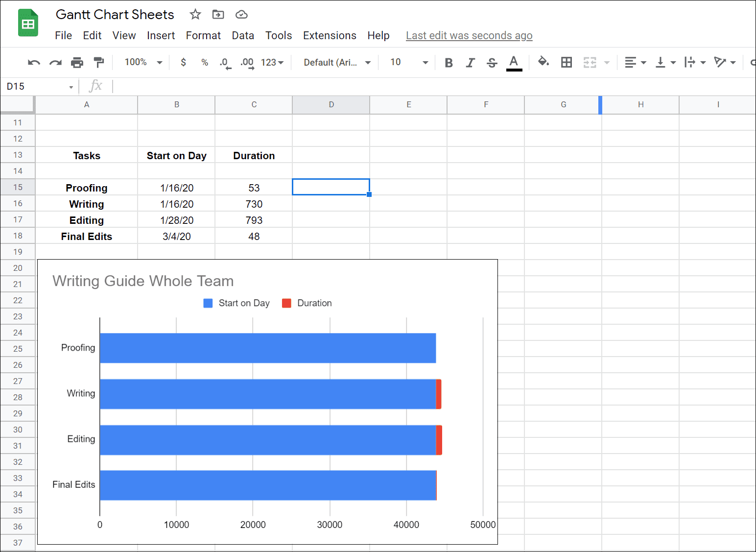Click the Merge cells icon
The image size is (756, 552).
coord(590,62)
